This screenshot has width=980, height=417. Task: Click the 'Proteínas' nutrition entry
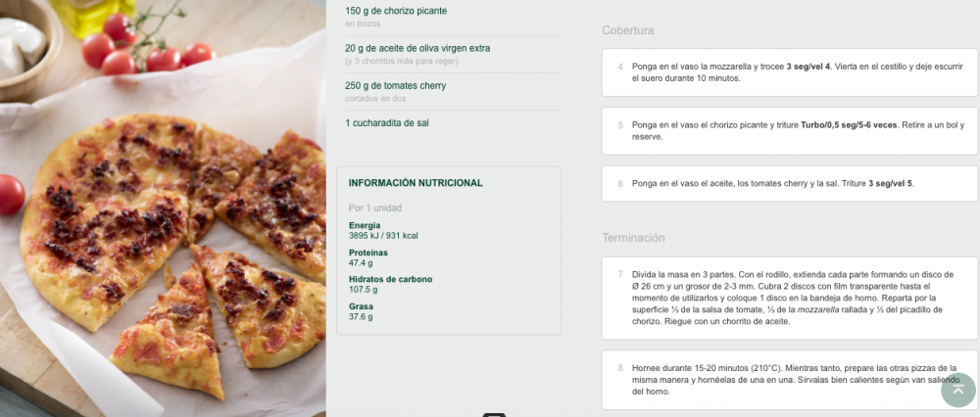(368, 257)
